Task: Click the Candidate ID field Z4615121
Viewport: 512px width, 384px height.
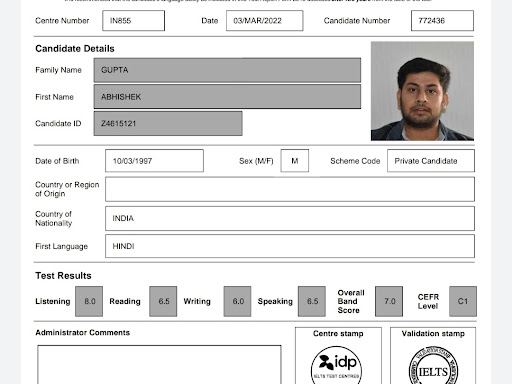Action: point(168,124)
